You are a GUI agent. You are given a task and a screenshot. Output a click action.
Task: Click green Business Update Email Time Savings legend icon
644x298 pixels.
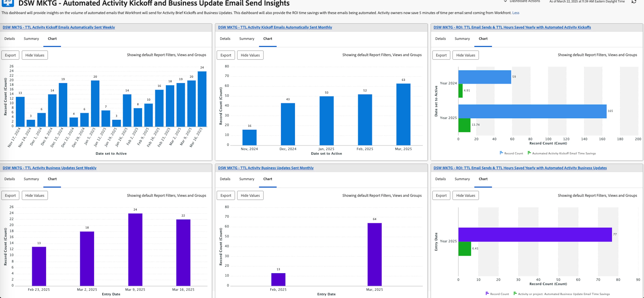pyautogui.click(x=515, y=293)
